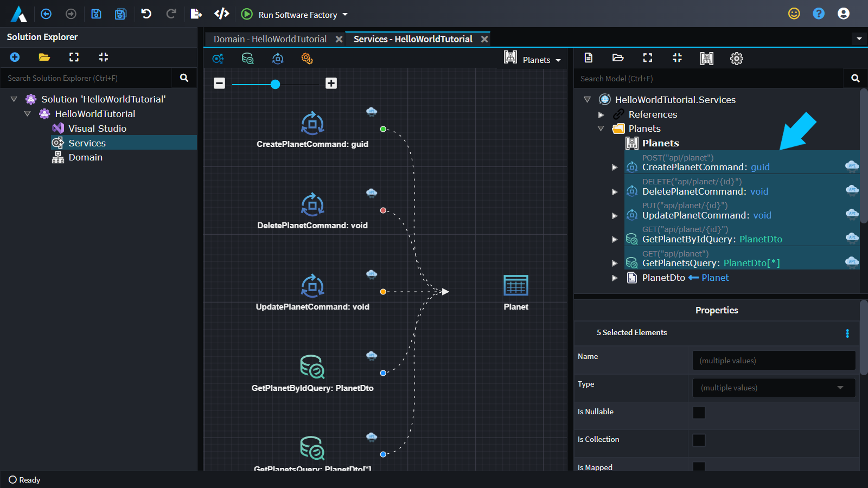
Task: Expand CreatePlanetCommand in model tree
Action: point(615,168)
